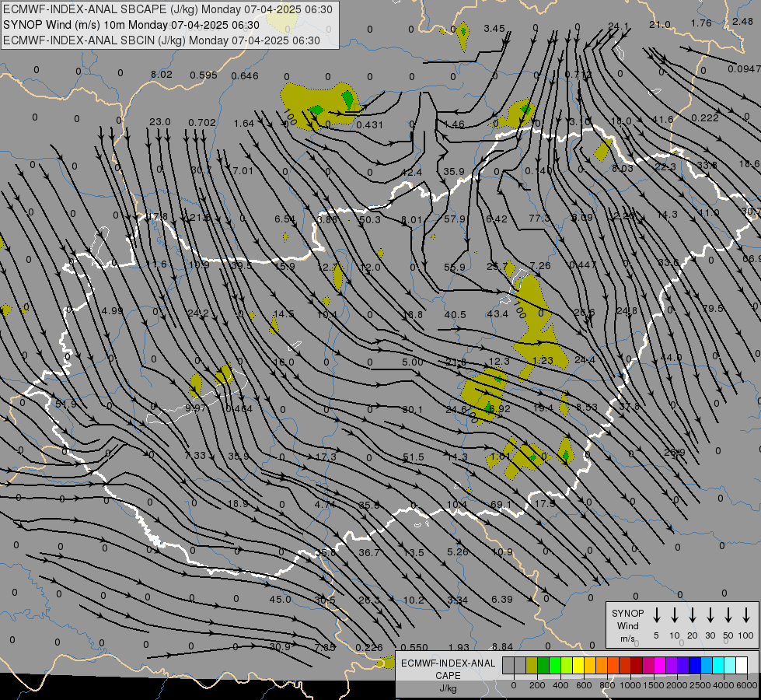Click the SYNOP Wind m/s legend label
761x700 pixels.
click(627, 625)
